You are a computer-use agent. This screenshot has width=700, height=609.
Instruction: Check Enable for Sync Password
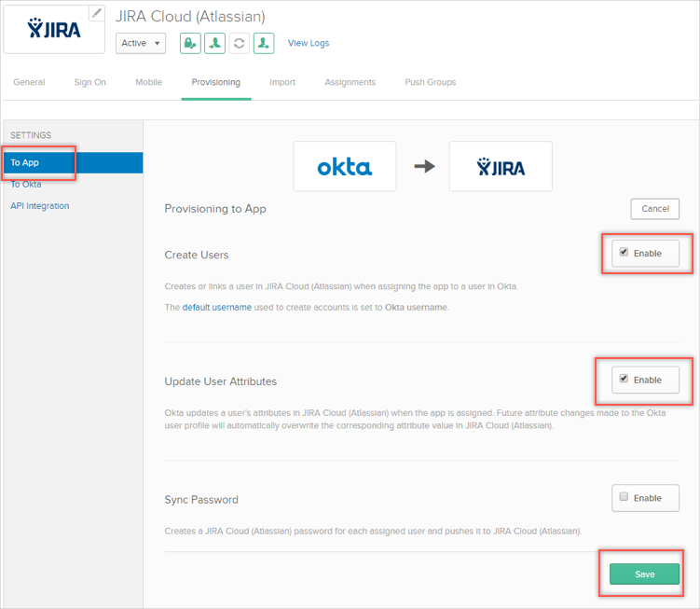[x=624, y=497]
